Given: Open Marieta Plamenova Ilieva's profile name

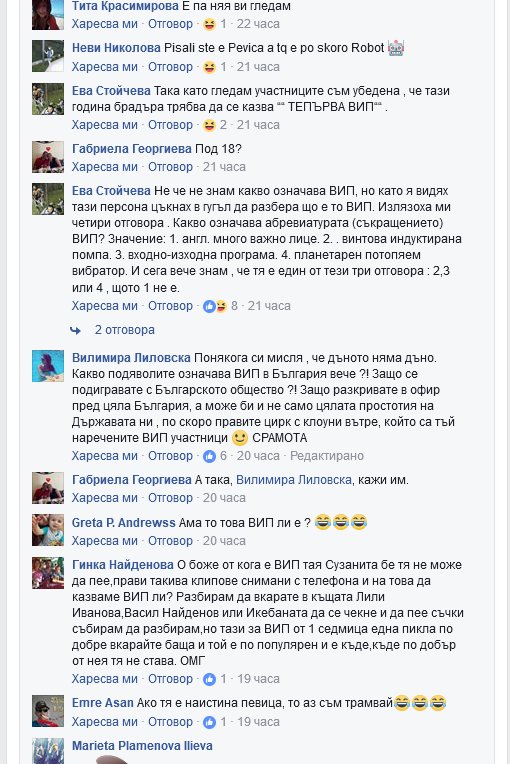Looking at the screenshot, I should click(x=142, y=746).
